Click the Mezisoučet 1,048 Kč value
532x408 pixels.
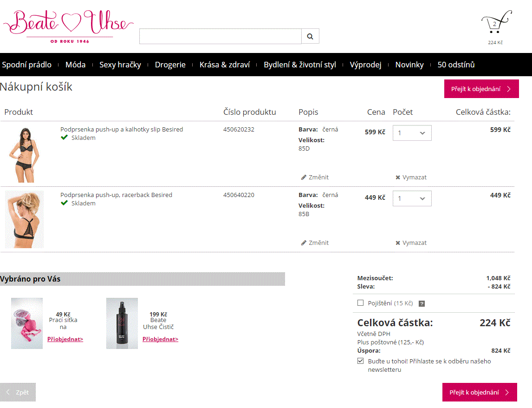tap(498, 278)
